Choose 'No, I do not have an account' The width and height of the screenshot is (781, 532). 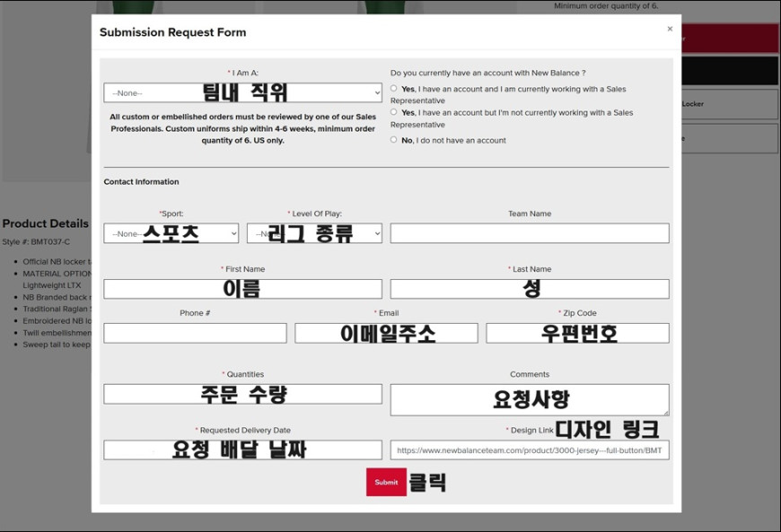click(393, 140)
